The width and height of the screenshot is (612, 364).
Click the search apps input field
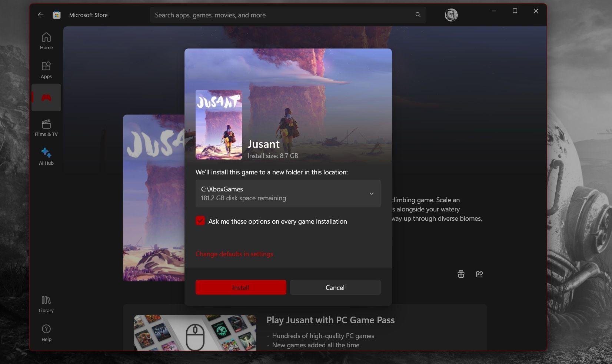259,15
